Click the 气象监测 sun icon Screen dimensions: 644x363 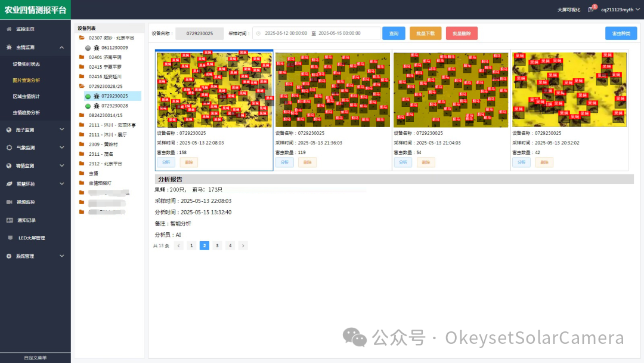pos(9,147)
